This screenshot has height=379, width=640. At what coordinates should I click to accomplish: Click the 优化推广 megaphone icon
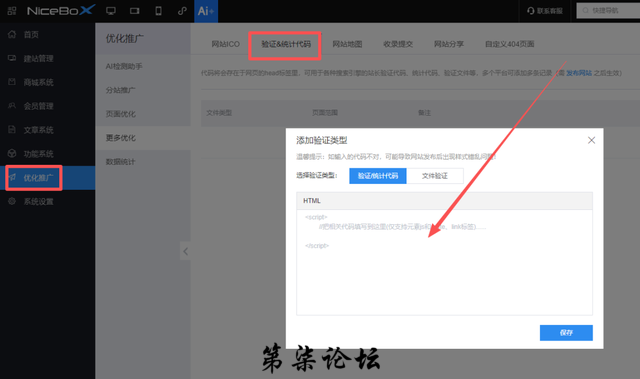coord(12,177)
